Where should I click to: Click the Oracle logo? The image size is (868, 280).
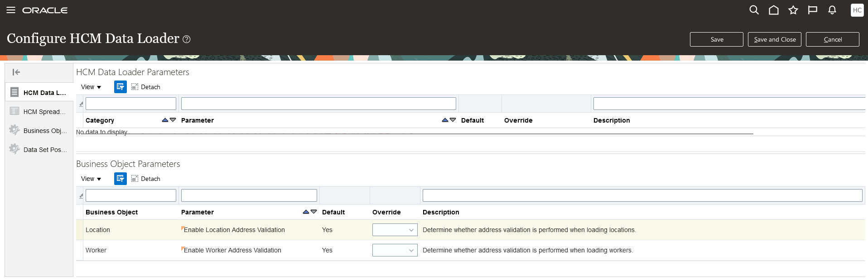(45, 10)
